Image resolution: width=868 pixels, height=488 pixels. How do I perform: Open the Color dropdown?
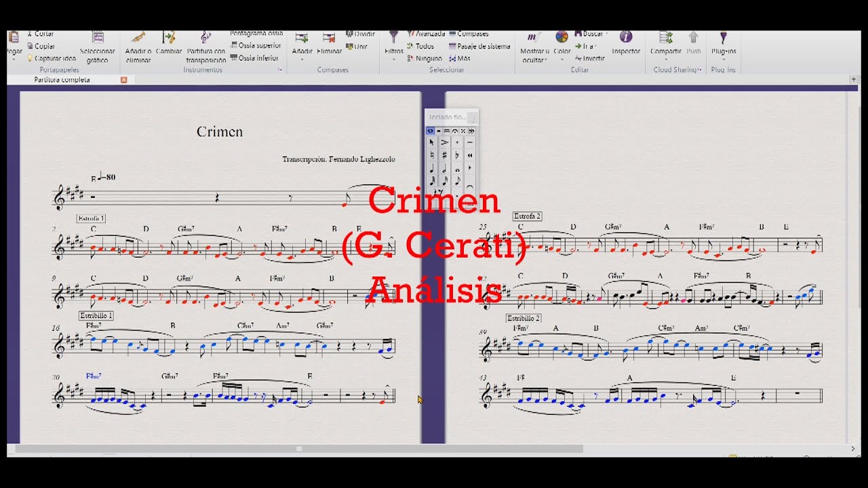(x=562, y=60)
